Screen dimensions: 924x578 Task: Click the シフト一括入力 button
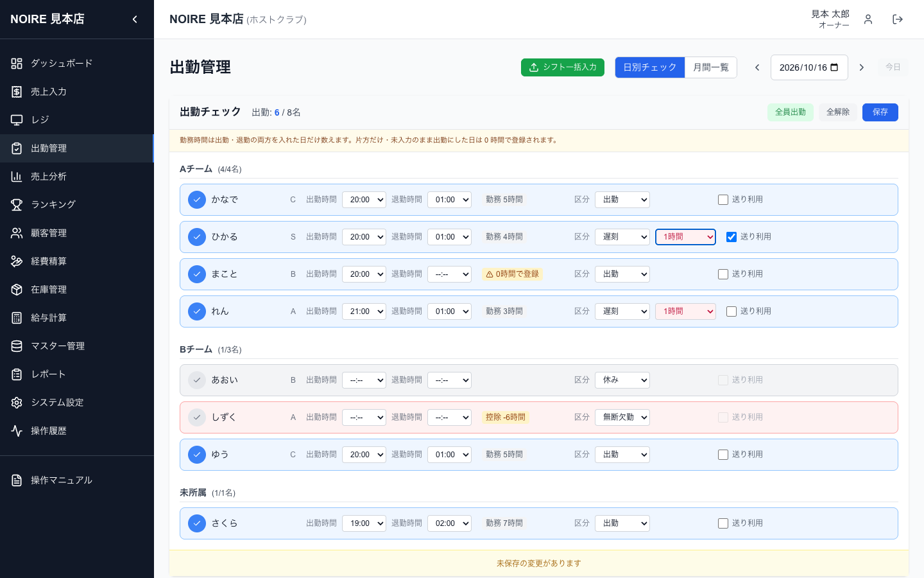pos(563,67)
